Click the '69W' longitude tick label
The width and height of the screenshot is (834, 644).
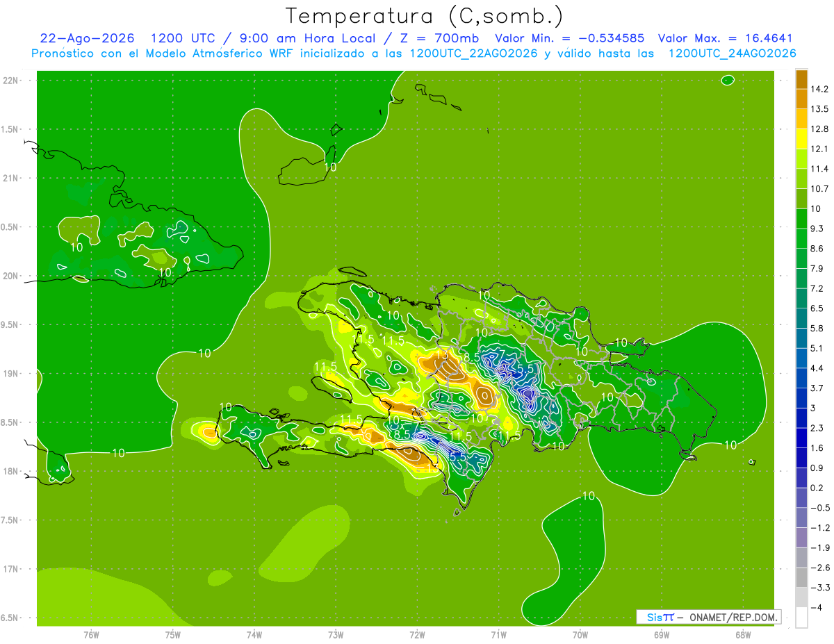[x=662, y=634]
